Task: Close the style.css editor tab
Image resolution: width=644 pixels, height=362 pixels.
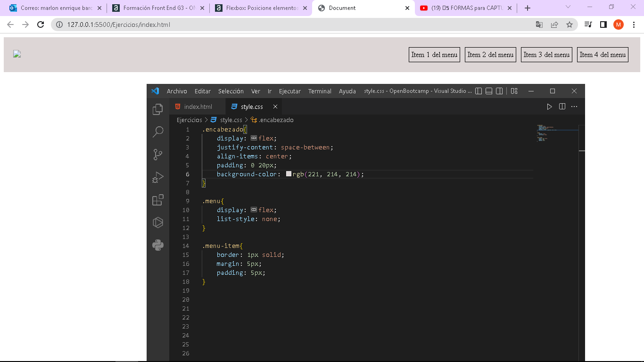Action: coord(275,107)
